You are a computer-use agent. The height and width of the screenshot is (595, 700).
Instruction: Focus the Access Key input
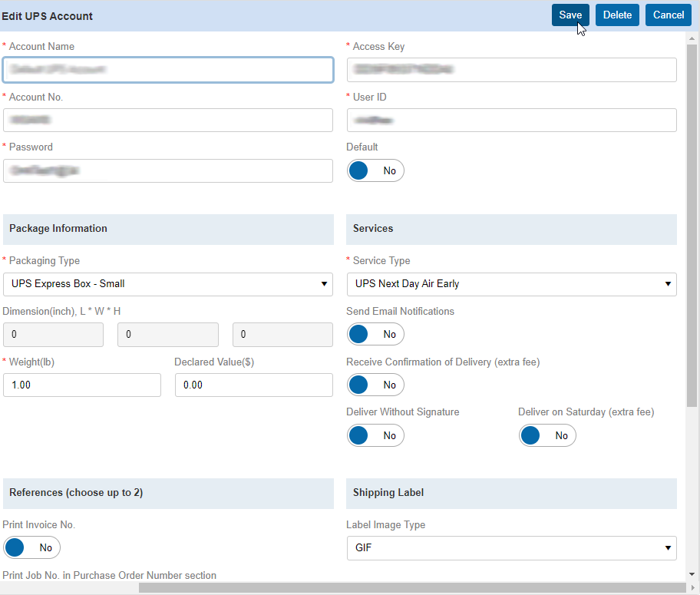pyautogui.click(x=511, y=70)
